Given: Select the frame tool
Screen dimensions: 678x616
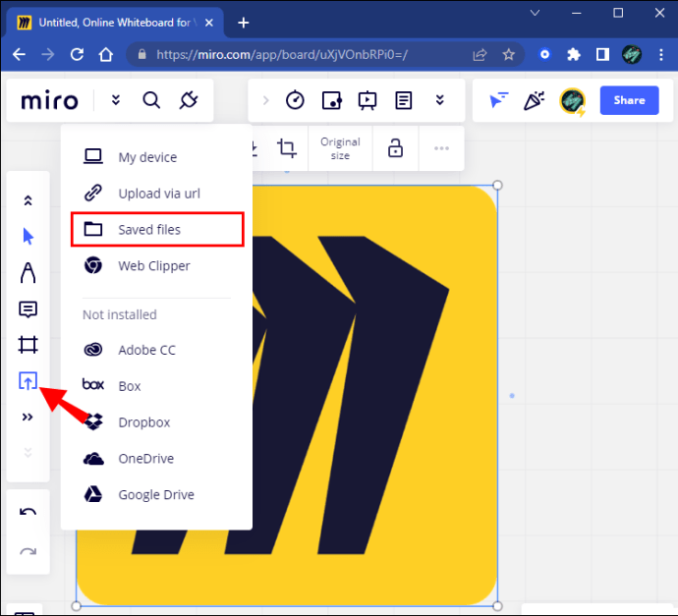Looking at the screenshot, I should click(28, 345).
